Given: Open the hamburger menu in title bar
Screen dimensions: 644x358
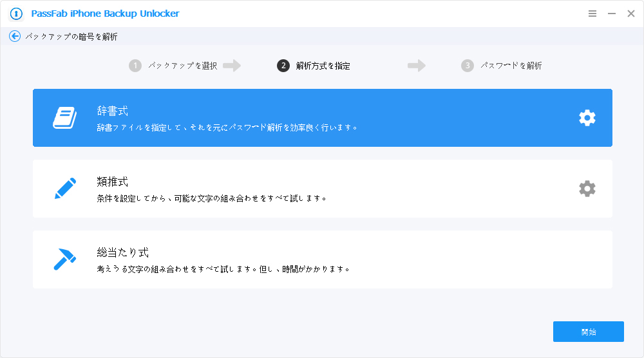Looking at the screenshot, I should pos(592,14).
